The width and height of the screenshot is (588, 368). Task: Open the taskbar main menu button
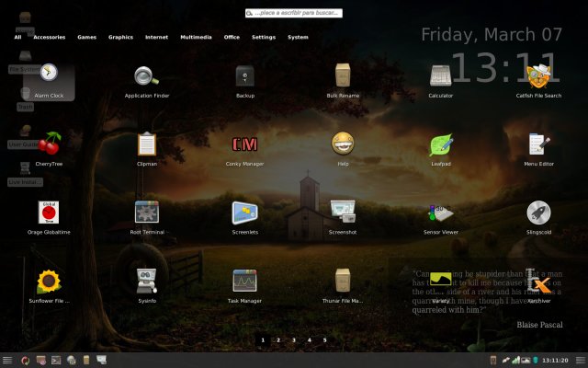click(x=7, y=361)
